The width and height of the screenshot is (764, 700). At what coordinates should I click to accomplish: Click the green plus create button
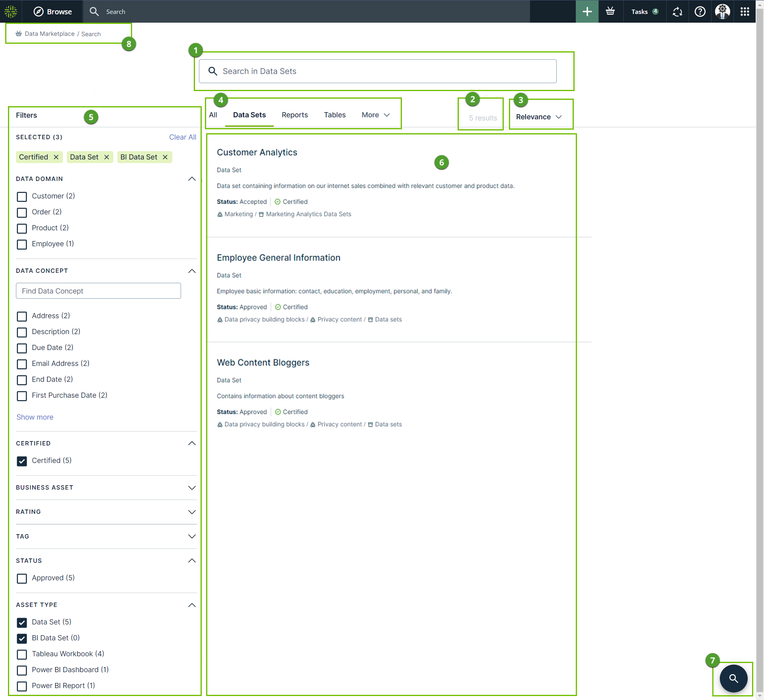tap(587, 12)
